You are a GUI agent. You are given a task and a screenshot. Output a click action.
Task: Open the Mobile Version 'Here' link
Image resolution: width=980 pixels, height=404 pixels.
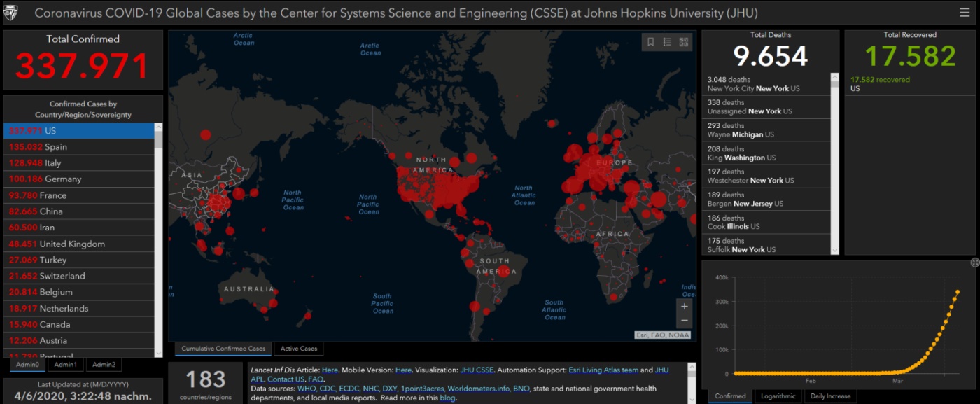click(x=403, y=370)
